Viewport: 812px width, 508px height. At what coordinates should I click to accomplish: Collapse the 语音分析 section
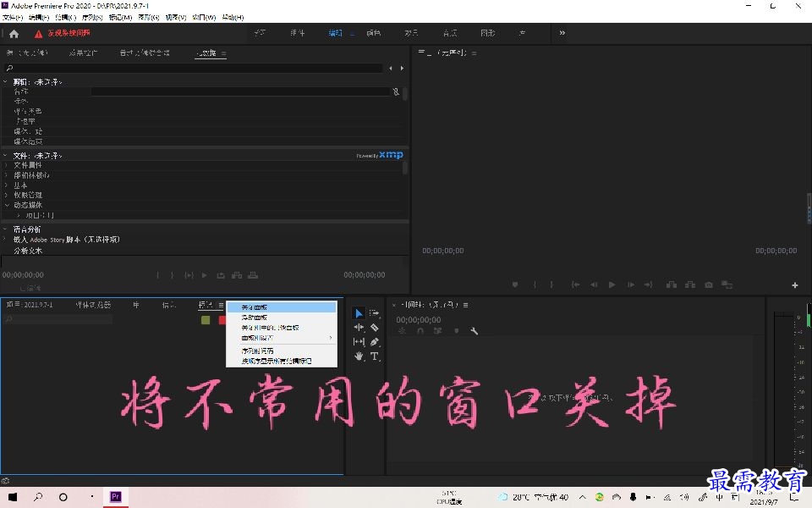pos(6,229)
